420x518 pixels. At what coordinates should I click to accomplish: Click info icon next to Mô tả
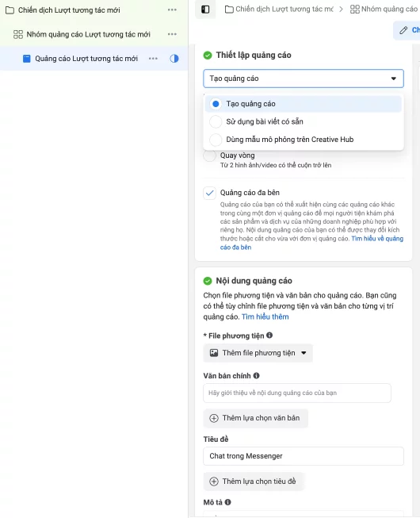pyautogui.click(x=228, y=502)
